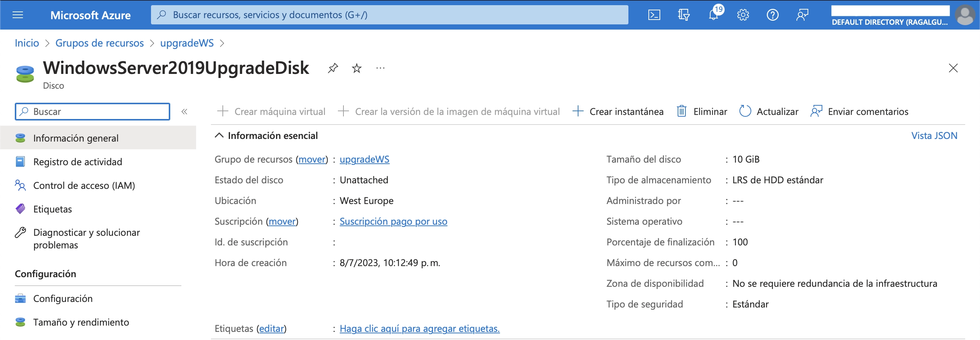
Task: Click editar next to Etiquetas
Action: pyautogui.click(x=272, y=329)
